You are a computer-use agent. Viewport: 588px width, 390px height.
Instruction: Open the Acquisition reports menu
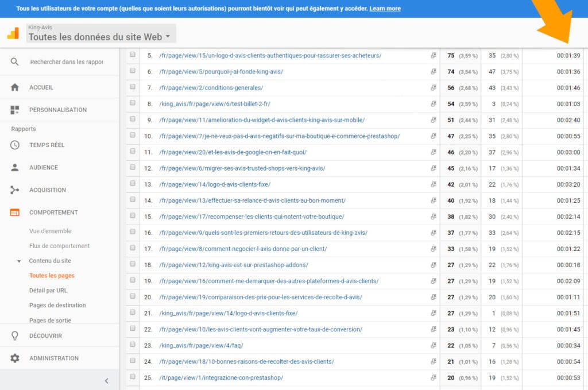48,190
